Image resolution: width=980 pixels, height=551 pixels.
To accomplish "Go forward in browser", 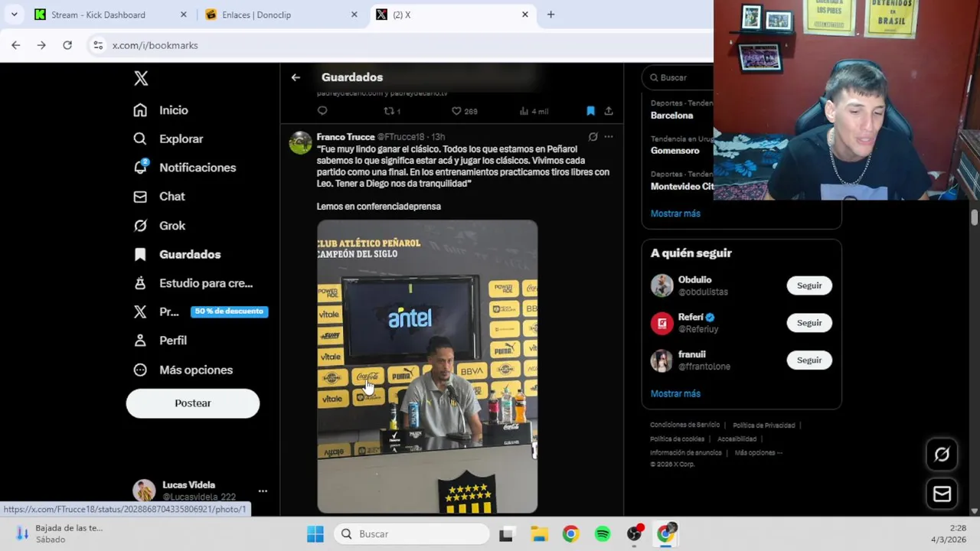I will point(41,45).
